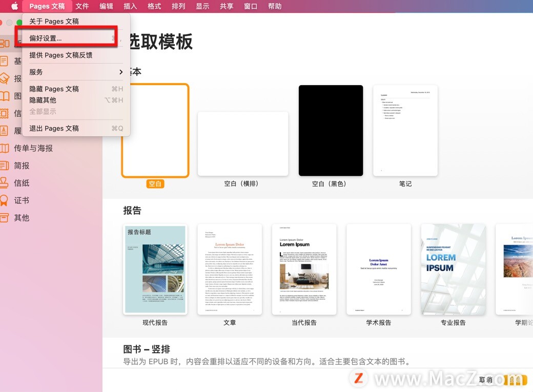This screenshot has height=392, width=533.
Task: Select the 文章 essay template thumbnail
Action: (230, 269)
